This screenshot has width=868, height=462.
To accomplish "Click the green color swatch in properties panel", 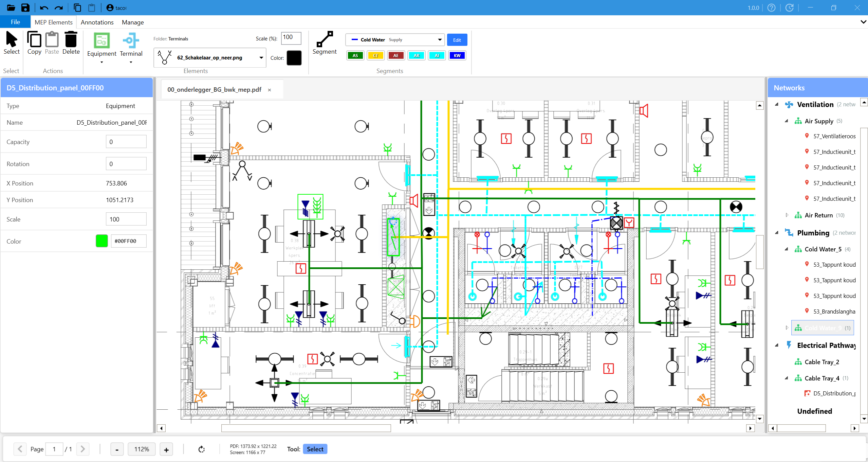I will pyautogui.click(x=101, y=241).
